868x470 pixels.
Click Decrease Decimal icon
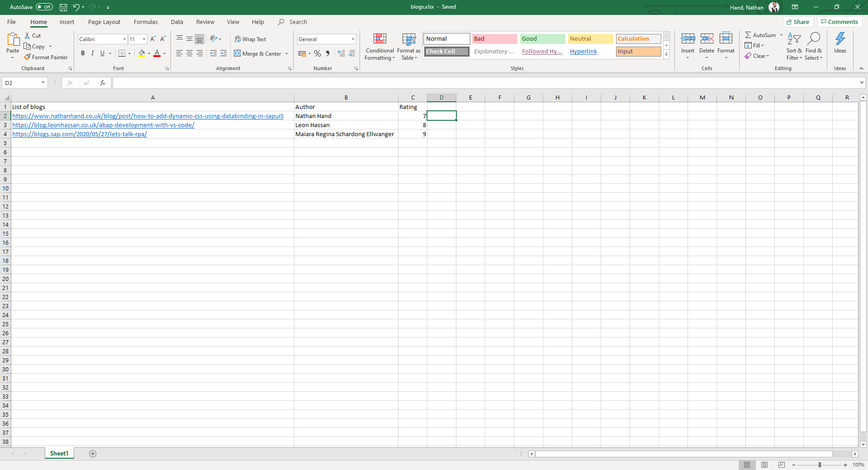pos(351,53)
